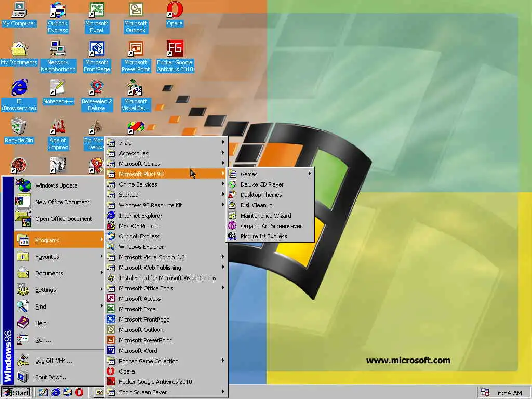
Task: Select Log Off VM4... entry
Action: [x=59, y=361]
